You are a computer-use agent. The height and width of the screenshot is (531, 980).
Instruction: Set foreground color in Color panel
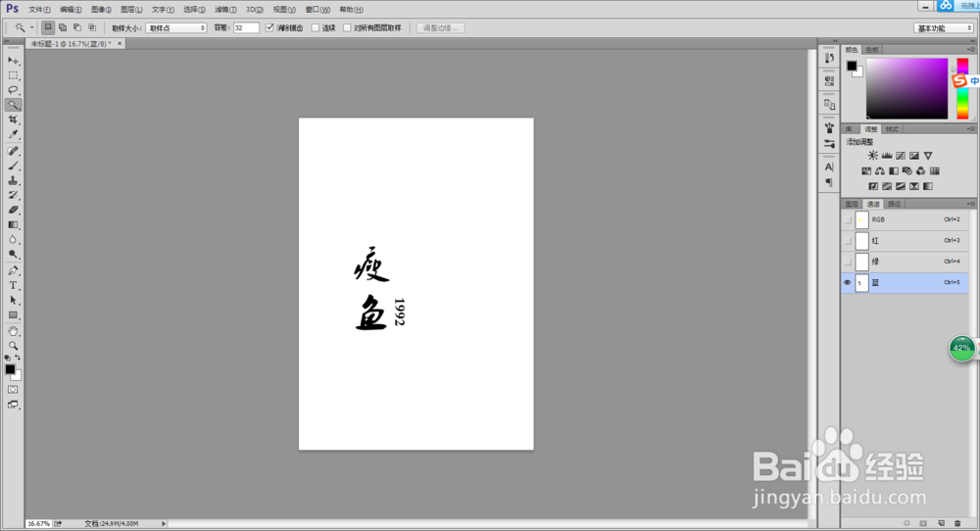click(x=852, y=66)
